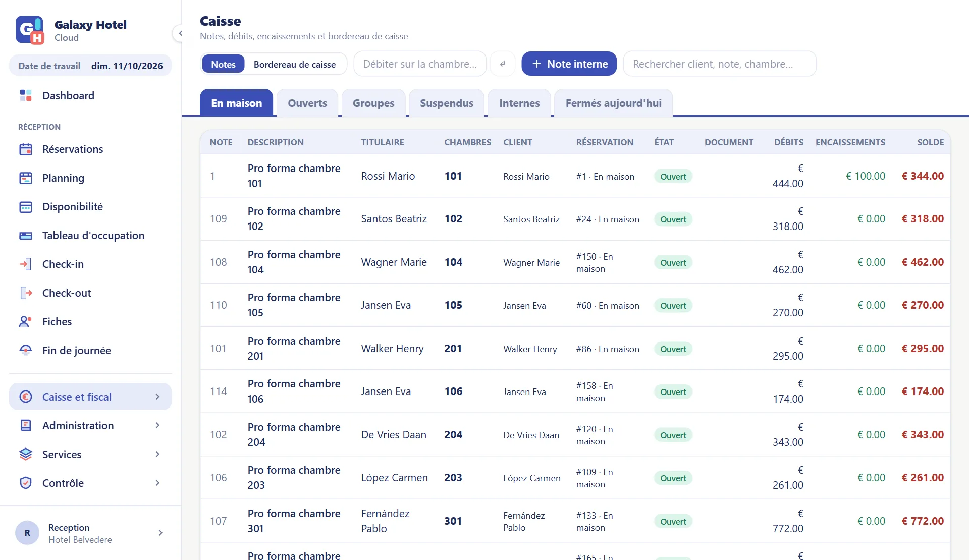
Task: Expand the Services menu chevron
Action: coord(157,455)
